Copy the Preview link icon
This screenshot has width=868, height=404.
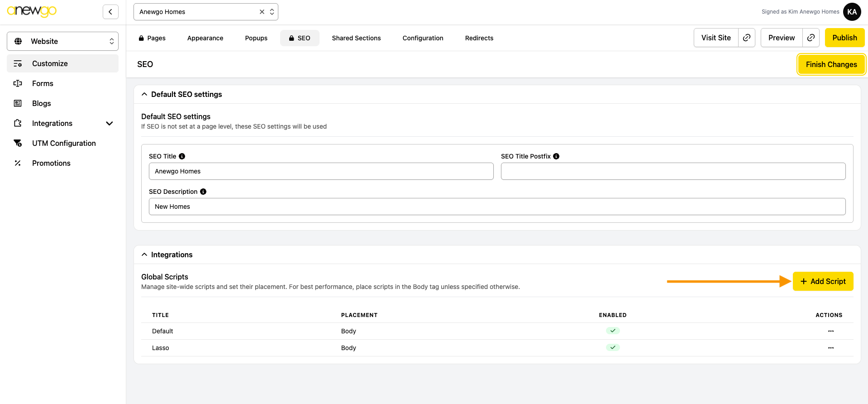811,38
